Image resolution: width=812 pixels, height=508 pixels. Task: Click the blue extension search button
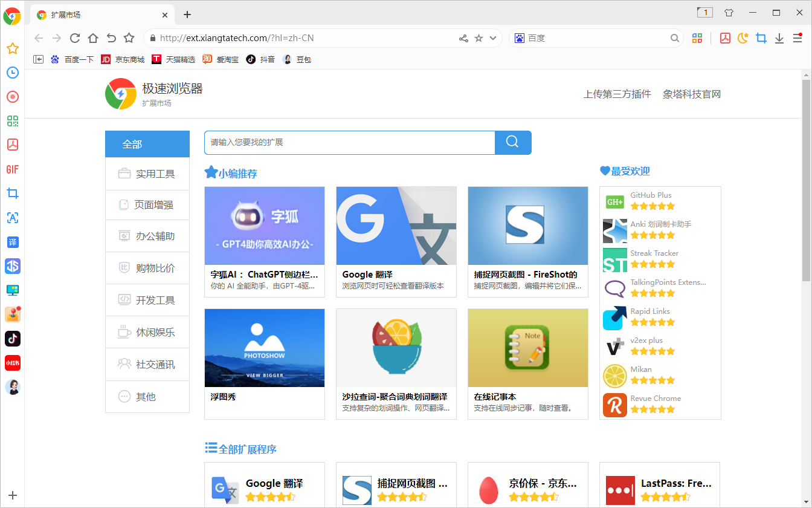coord(513,143)
